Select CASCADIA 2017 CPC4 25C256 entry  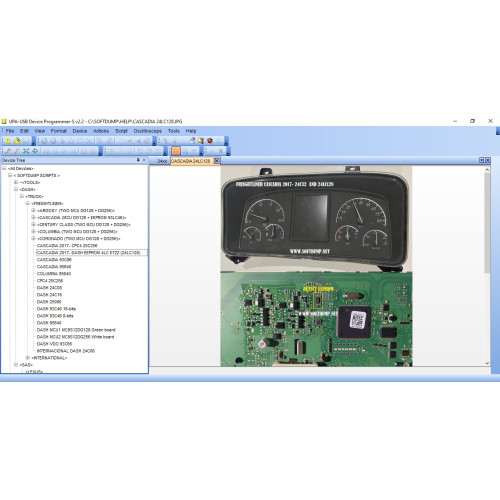click(x=67, y=246)
